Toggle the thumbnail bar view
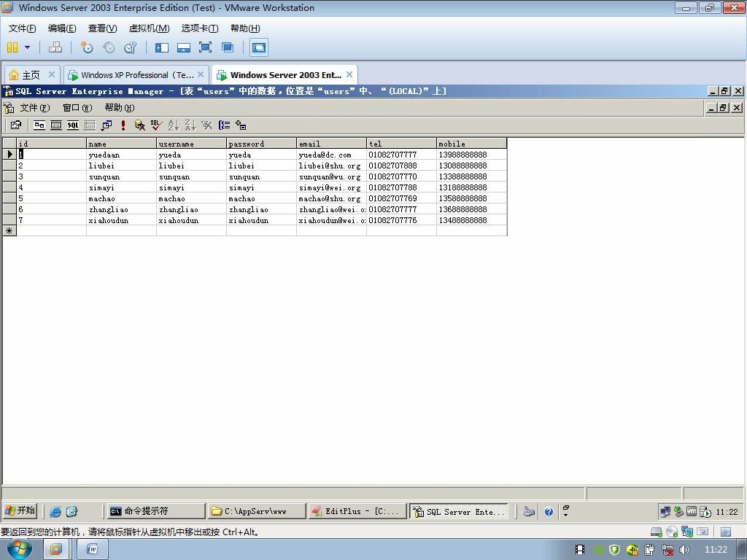747x560 pixels. tap(183, 47)
